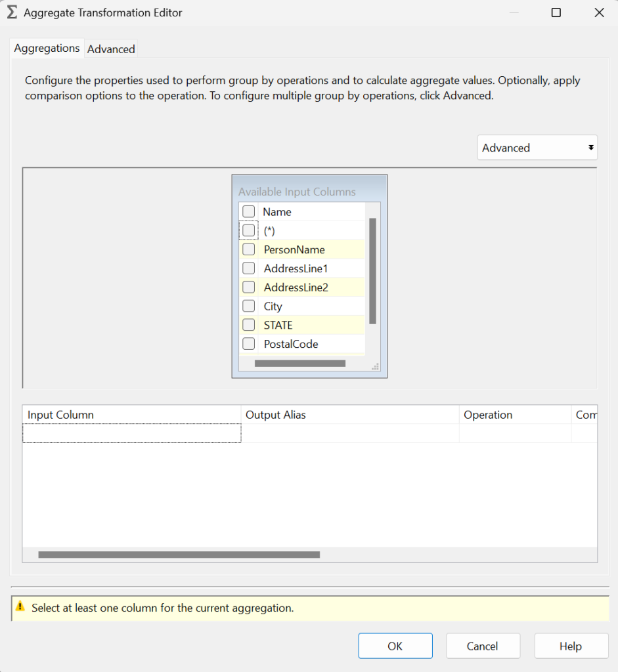Tick the (*) all-columns checkbox
Viewport: 618px width, 672px height.
(x=249, y=230)
